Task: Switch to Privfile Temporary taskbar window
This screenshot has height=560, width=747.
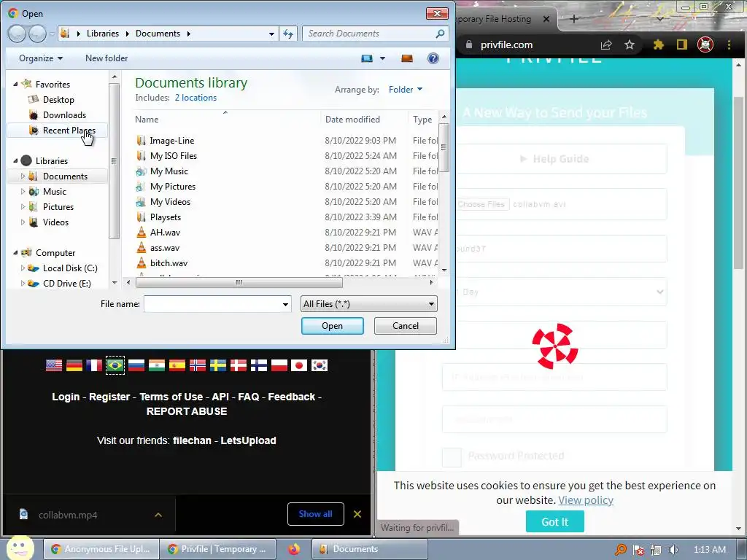Action: point(217,549)
